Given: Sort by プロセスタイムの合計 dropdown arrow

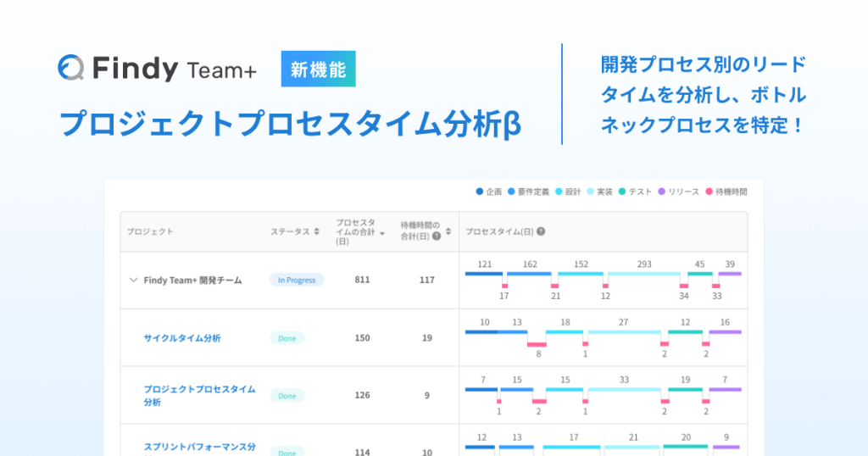Looking at the screenshot, I should pyautogui.click(x=382, y=234).
